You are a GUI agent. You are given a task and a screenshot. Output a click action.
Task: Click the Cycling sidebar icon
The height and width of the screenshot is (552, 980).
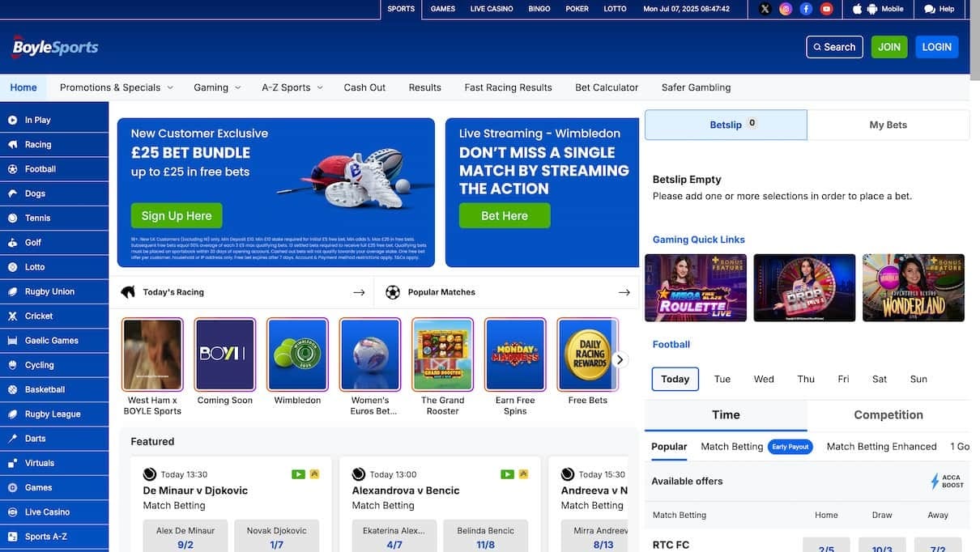pos(13,365)
